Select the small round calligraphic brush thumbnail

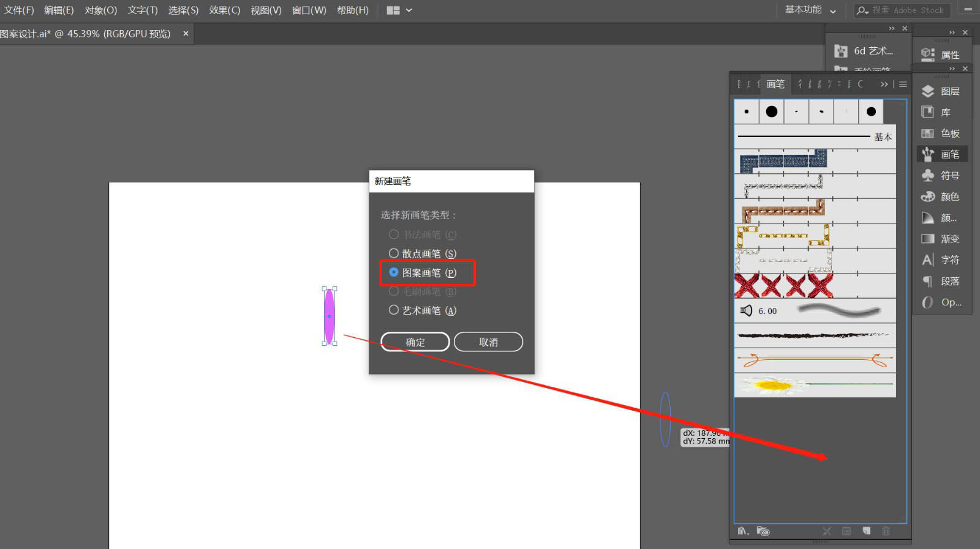coord(746,111)
